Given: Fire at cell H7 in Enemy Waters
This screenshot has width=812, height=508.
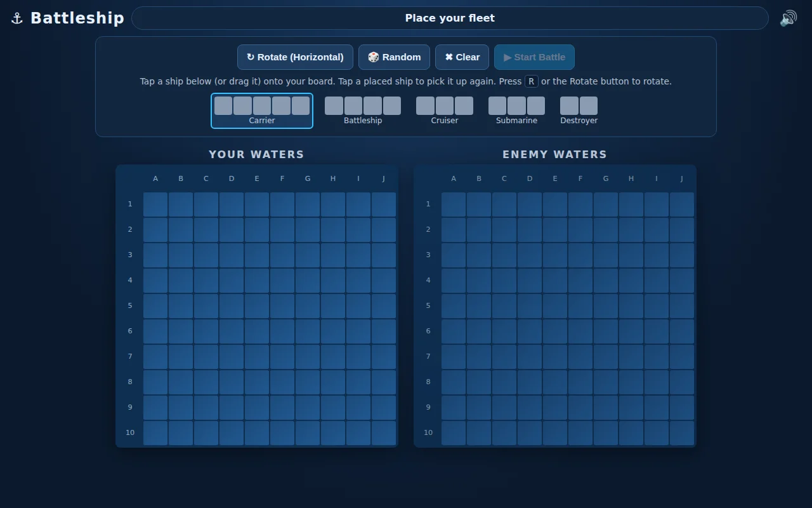Looking at the screenshot, I should [x=631, y=357].
